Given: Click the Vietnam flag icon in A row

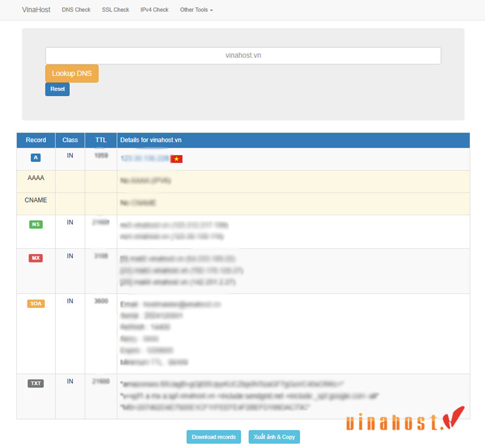Looking at the screenshot, I should click(x=176, y=159).
